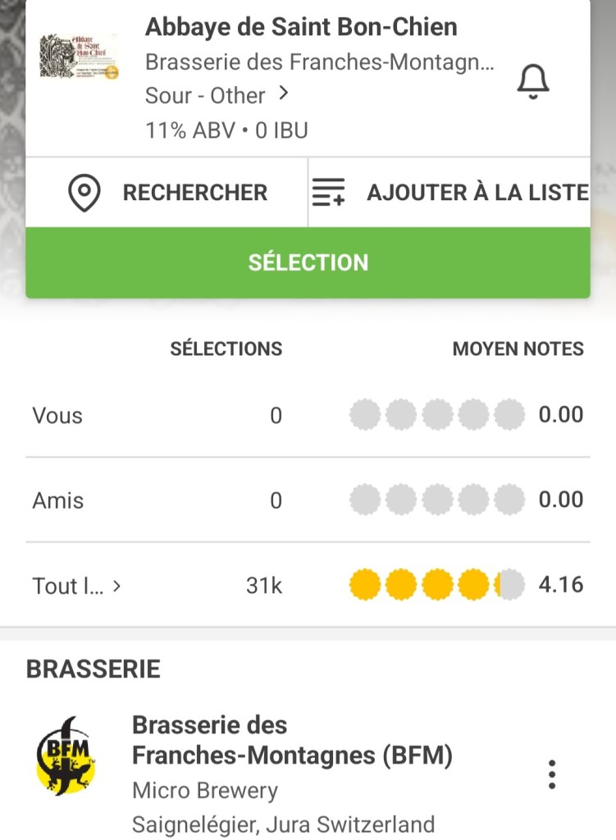Open Brasserie des Franches-Montagnes link under title
This screenshot has width=616, height=840.
(320, 62)
